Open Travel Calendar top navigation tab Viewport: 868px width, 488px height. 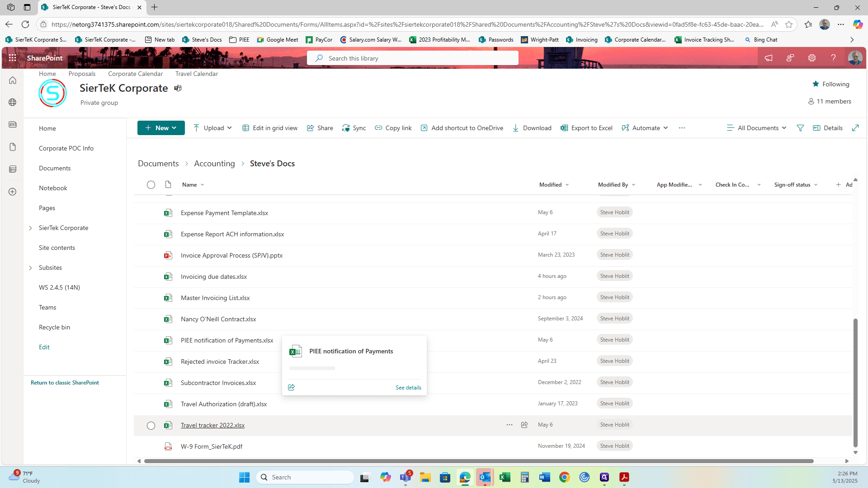tap(197, 74)
